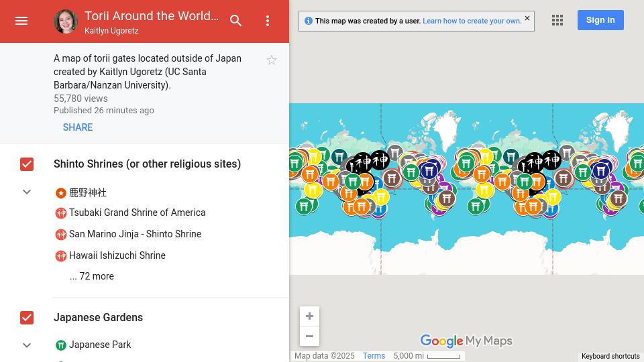This screenshot has width=644, height=362.
Task: Click the red shrine icon beside Tsubaki Grand Shrine
Action: click(61, 213)
